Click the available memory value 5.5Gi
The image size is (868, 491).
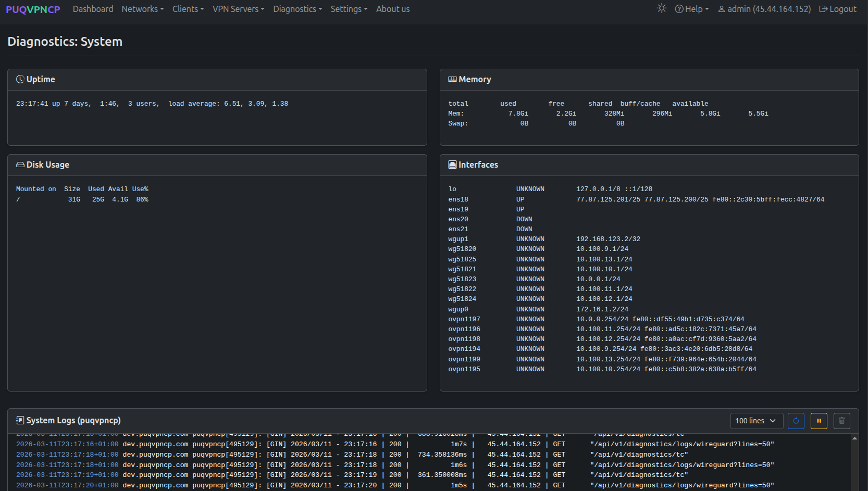pos(758,114)
